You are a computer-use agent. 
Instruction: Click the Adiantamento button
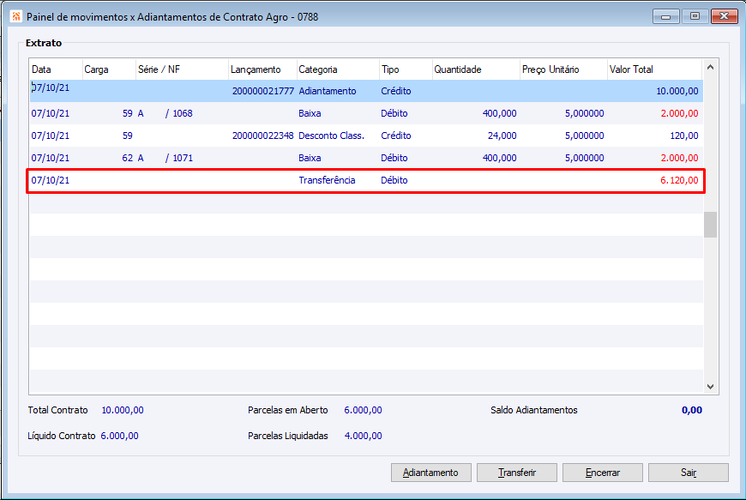[431, 472]
